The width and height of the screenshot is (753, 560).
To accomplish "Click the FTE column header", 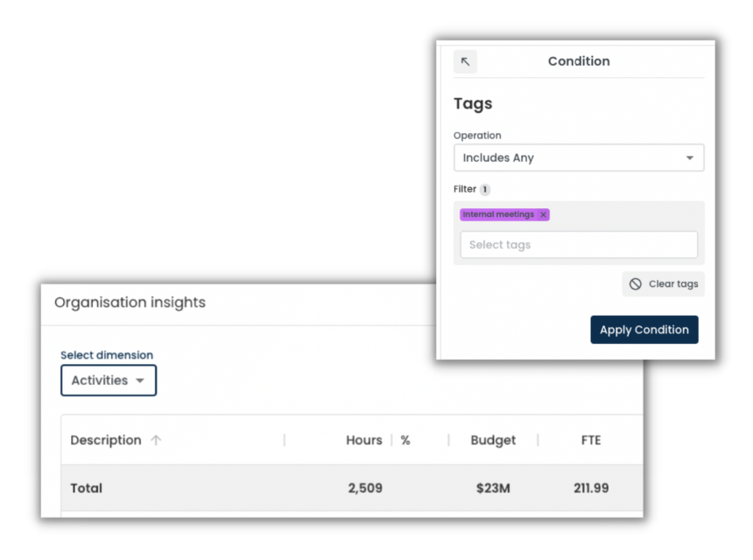I will pyautogui.click(x=591, y=440).
